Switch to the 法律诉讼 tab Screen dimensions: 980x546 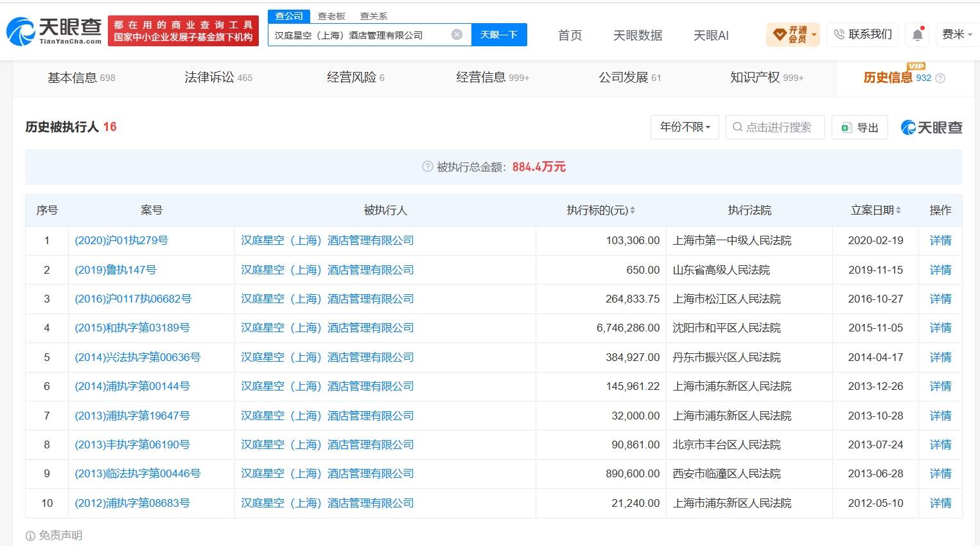coord(218,78)
